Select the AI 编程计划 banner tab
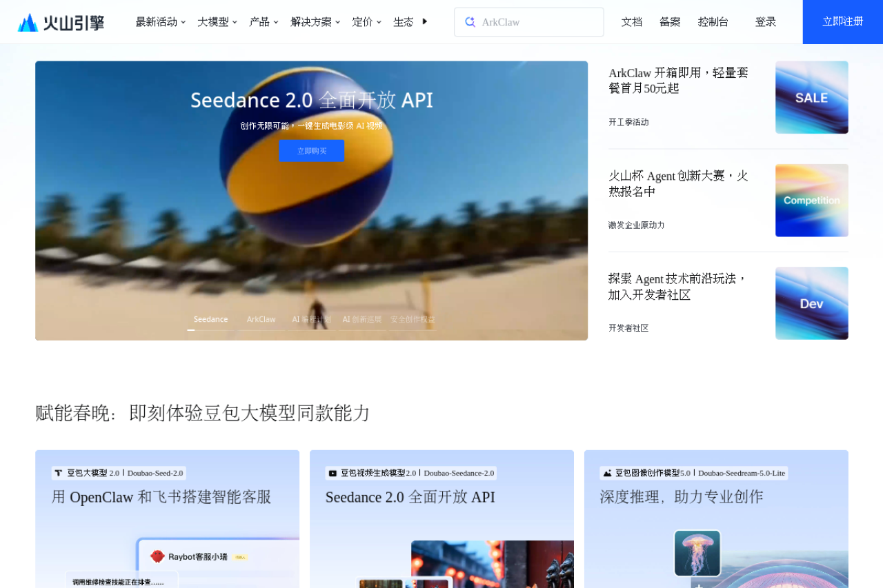The height and width of the screenshot is (588, 883). point(312,319)
